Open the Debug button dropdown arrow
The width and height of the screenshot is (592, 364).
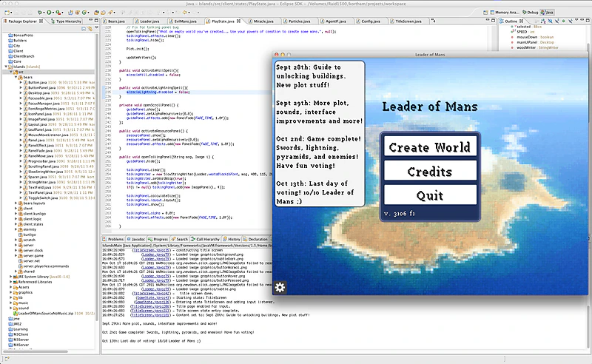coord(44,13)
